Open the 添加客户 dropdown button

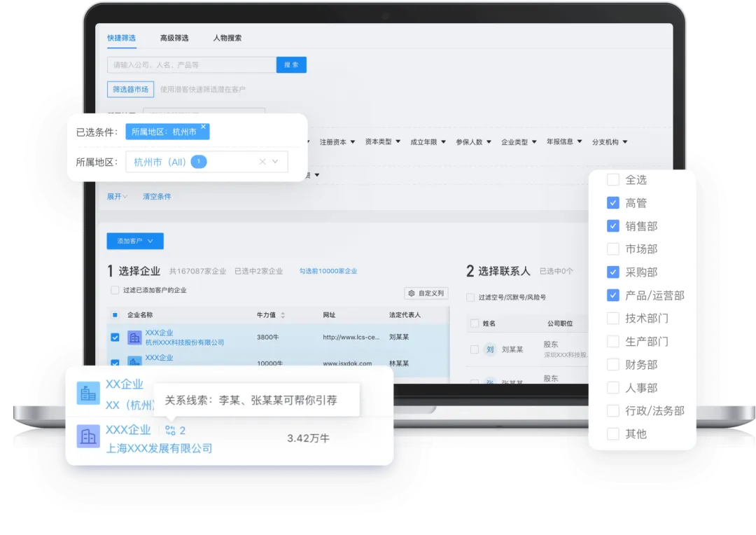[135, 241]
